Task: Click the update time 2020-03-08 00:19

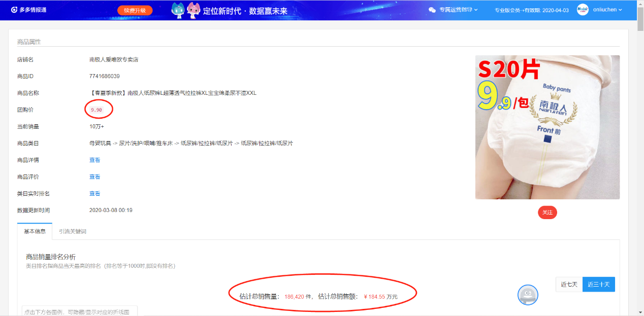Action: click(x=111, y=210)
